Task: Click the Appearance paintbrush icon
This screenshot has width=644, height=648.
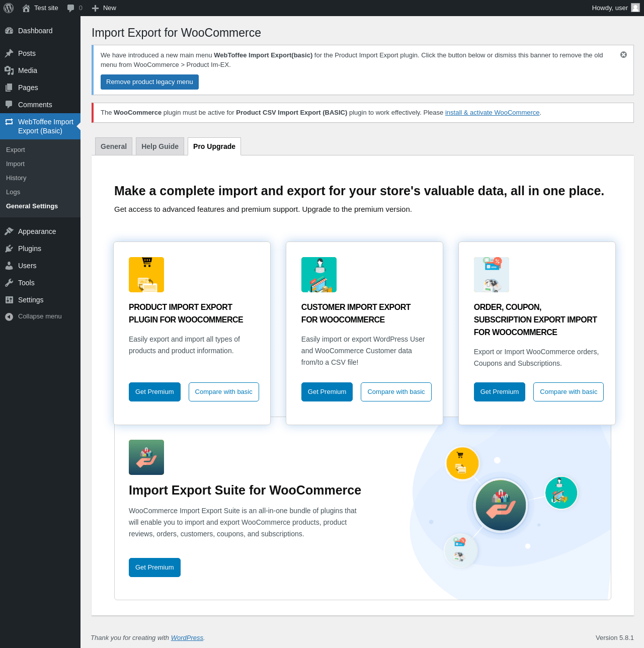Action: pos(9,231)
